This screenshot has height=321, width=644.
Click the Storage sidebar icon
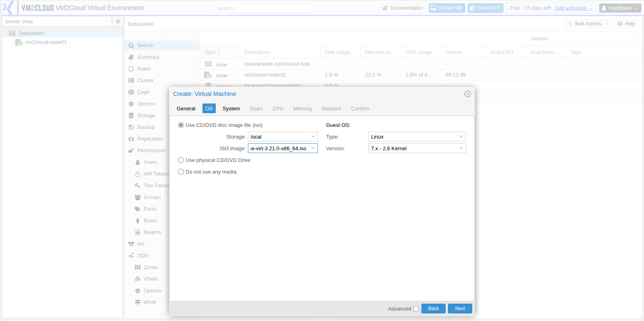131,116
